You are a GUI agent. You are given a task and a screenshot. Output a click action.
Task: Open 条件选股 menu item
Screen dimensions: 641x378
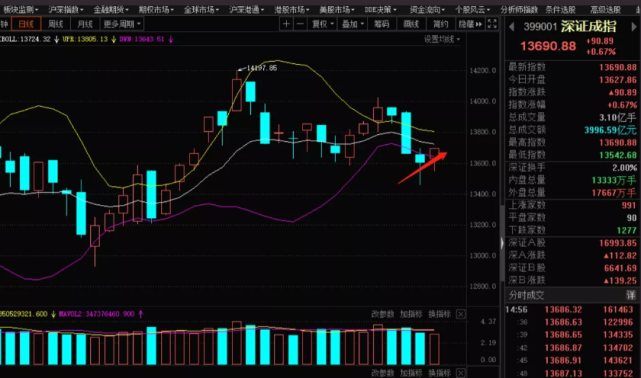pos(560,9)
